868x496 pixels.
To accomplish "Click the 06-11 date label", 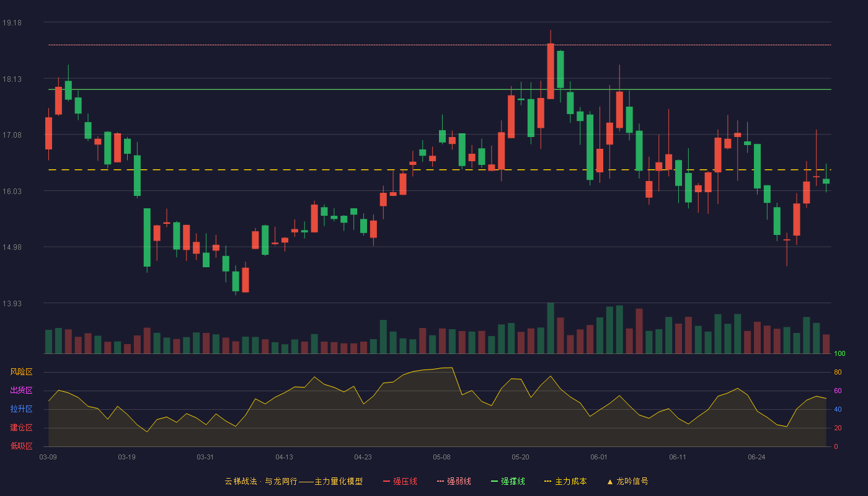I will point(678,457).
